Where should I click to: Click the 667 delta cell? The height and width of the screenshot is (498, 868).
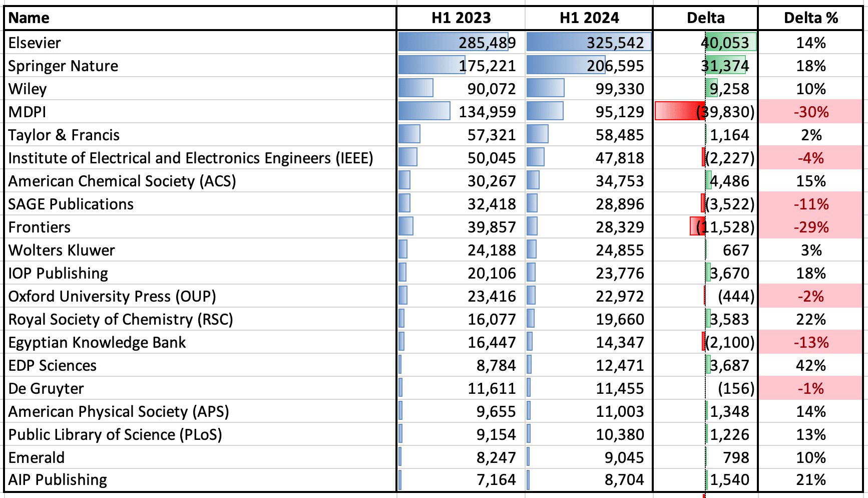pos(706,250)
